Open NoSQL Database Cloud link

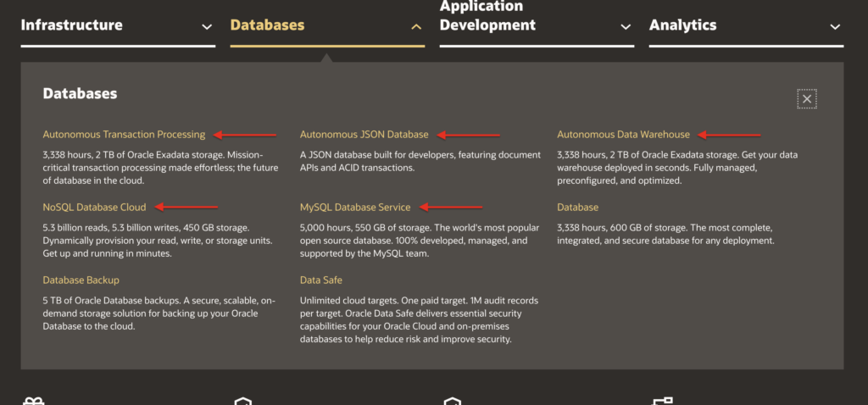[95, 207]
